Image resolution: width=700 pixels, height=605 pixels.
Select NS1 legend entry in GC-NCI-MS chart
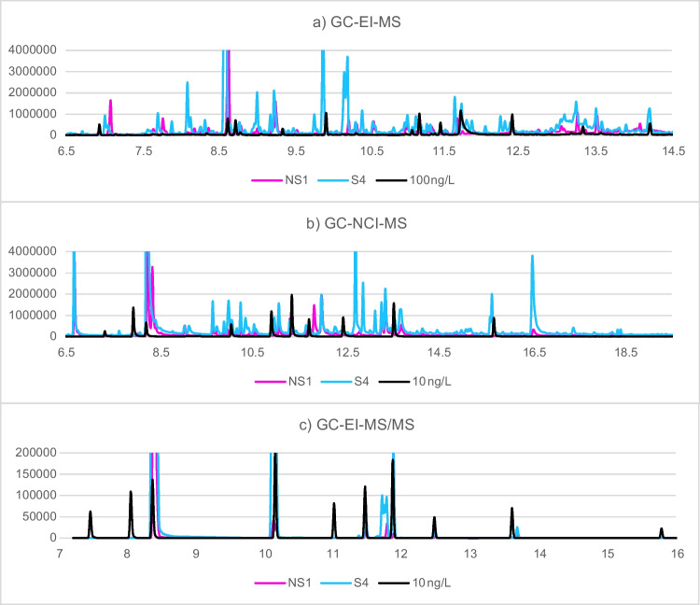pos(283,382)
